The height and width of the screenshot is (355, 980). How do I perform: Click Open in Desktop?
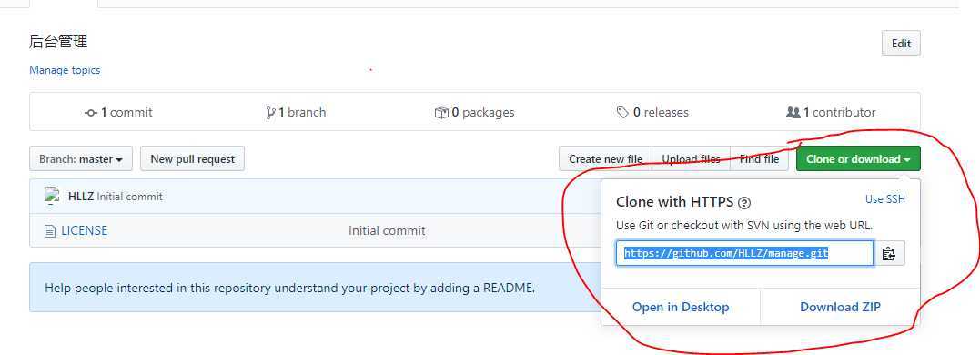681,307
